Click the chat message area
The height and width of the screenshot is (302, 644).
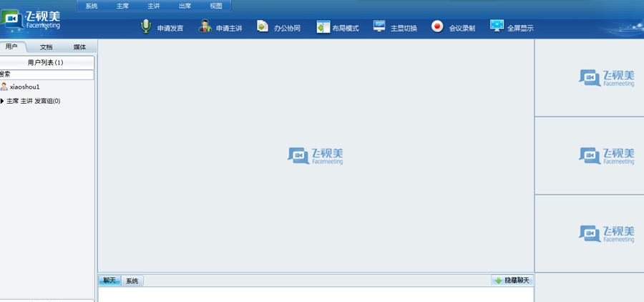click(x=316, y=294)
